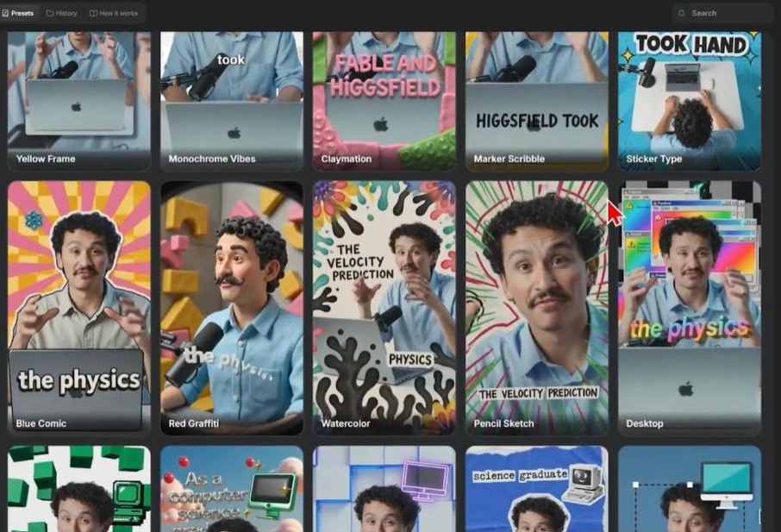Click the folder icon beside History
This screenshot has height=532, width=781.
pyautogui.click(x=50, y=13)
